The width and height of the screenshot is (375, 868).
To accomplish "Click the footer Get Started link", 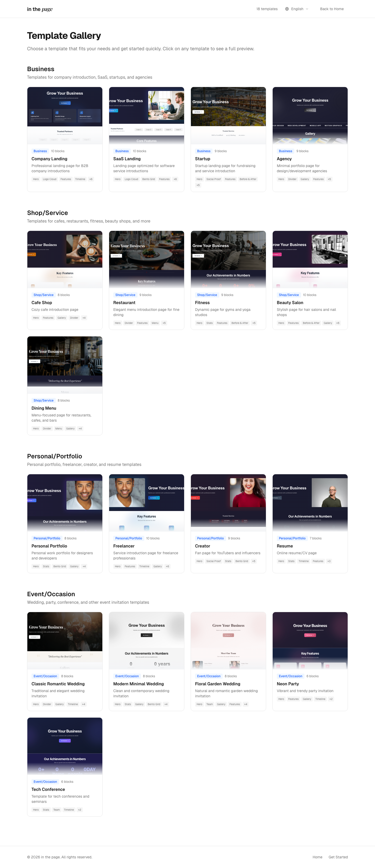I will (338, 857).
